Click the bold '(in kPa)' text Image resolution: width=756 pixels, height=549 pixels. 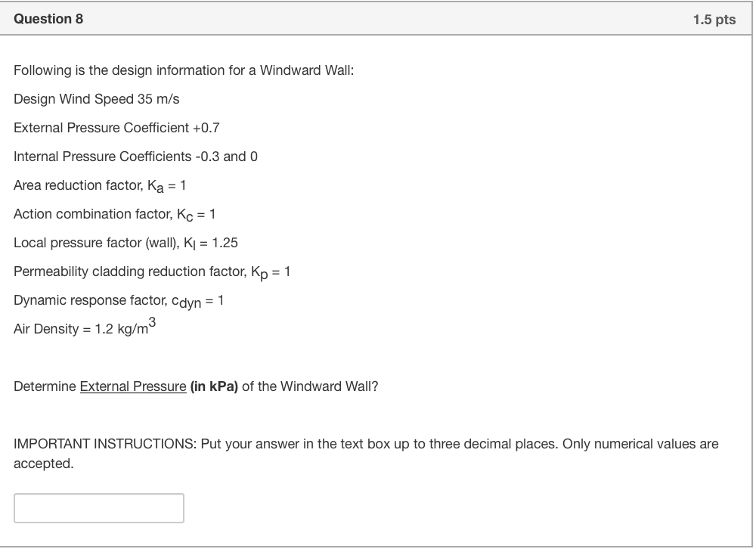pos(214,386)
